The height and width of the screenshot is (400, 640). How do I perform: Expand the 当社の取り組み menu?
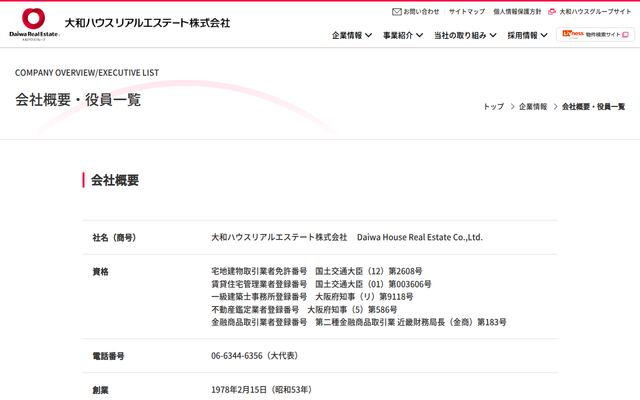pyautogui.click(x=465, y=36)
